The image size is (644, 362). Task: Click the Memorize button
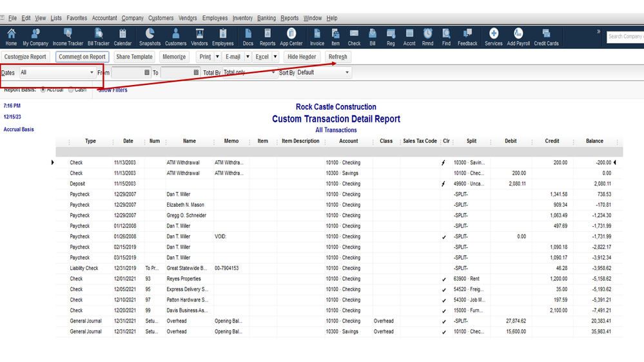174,57
